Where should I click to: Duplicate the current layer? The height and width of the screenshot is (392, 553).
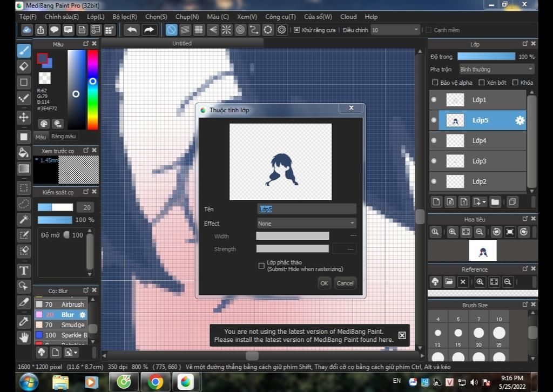[512, 202]
